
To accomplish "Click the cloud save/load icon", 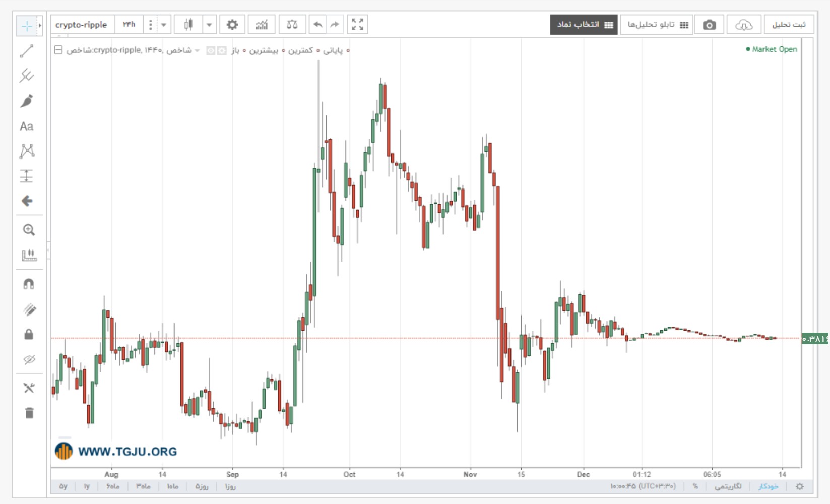I will click(x=744, y=25).
